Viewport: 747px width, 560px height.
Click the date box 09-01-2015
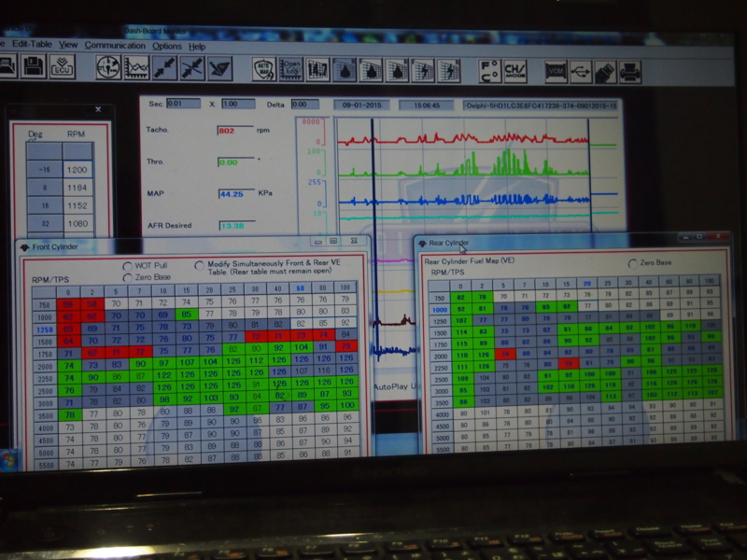click(x=361, y=105)
